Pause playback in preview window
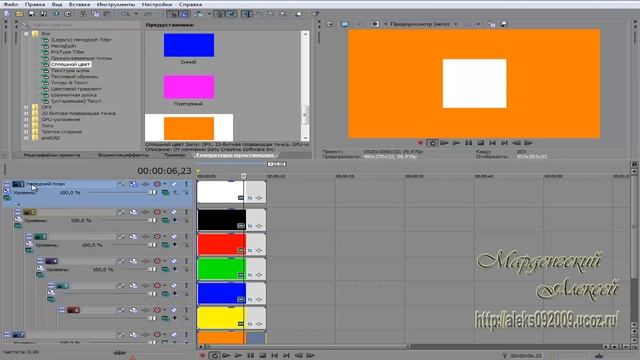 click(469, 143)
